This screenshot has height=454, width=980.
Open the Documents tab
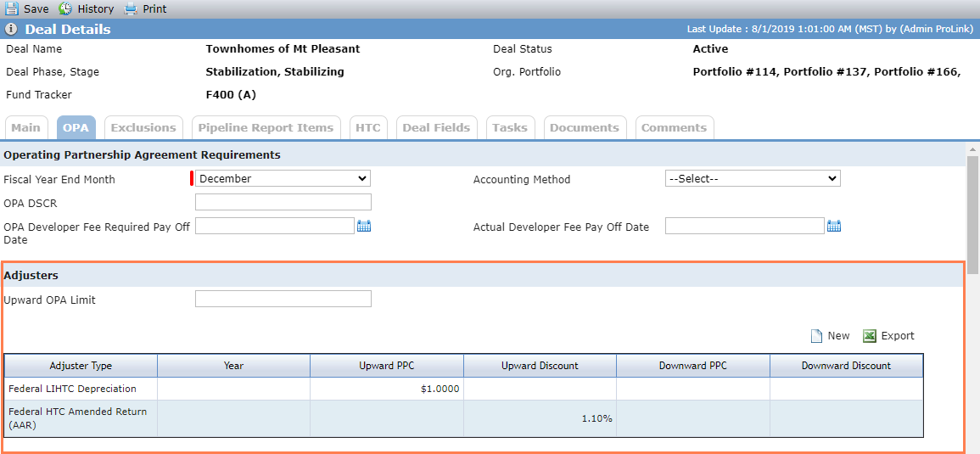[585, 127]
